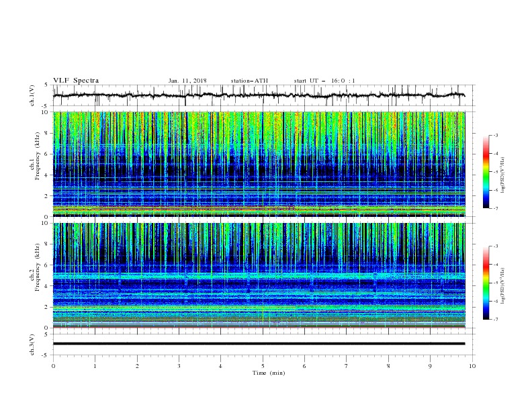This screenshot has width=532, height=411.
Task: Select the date text "Jan. 11, 2018"
Action: [x=187, y=81]
